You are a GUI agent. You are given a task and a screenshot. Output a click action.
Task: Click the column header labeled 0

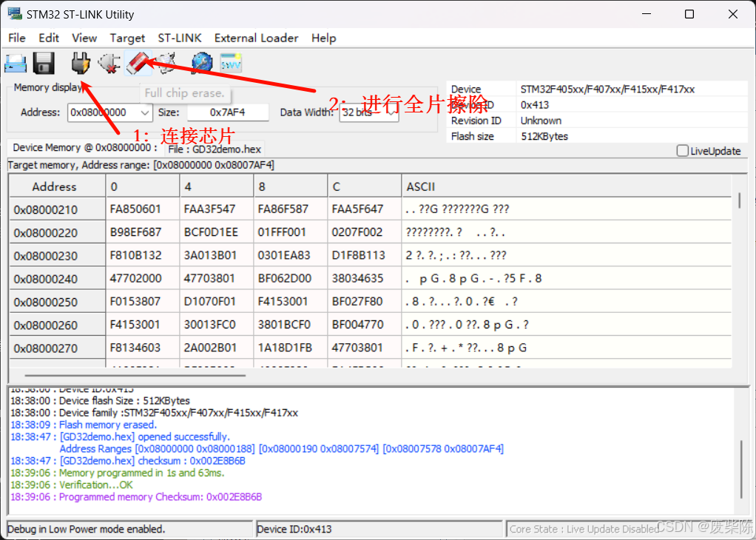[x=143, y=186]
